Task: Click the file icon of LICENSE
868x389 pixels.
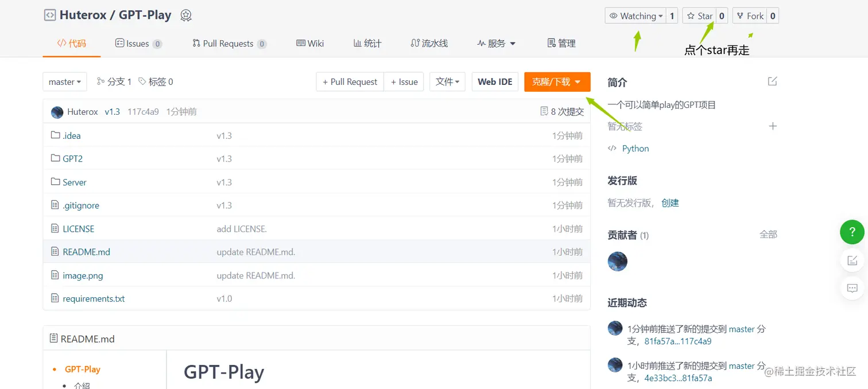Action: [55, 228]
